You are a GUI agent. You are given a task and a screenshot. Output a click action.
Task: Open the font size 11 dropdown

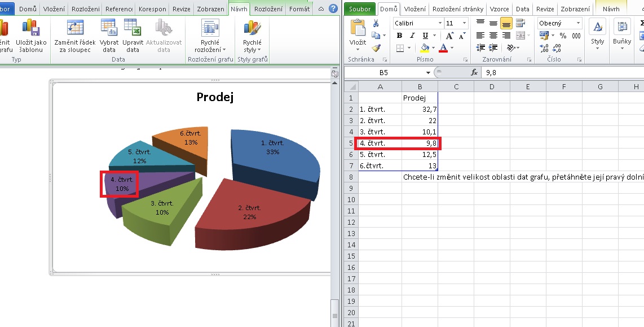(x=464, y=23)
